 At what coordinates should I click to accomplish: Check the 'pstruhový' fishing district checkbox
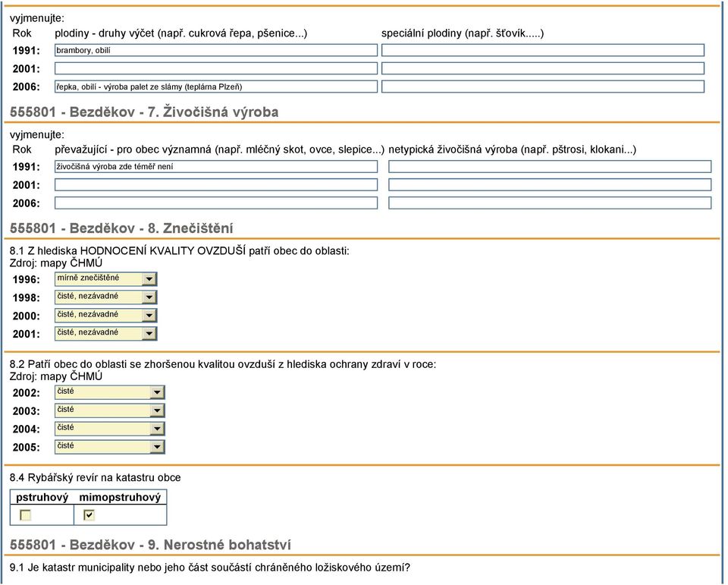25,515
